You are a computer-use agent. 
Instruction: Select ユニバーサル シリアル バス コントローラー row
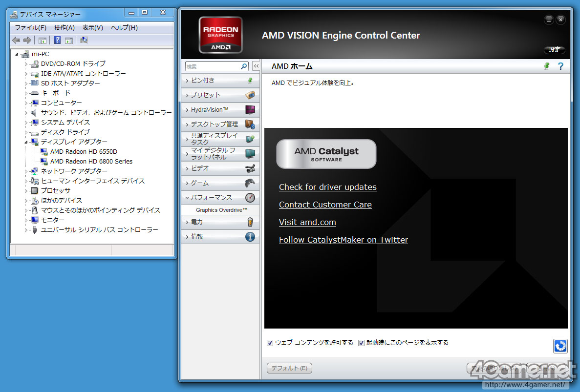(99, 230)
